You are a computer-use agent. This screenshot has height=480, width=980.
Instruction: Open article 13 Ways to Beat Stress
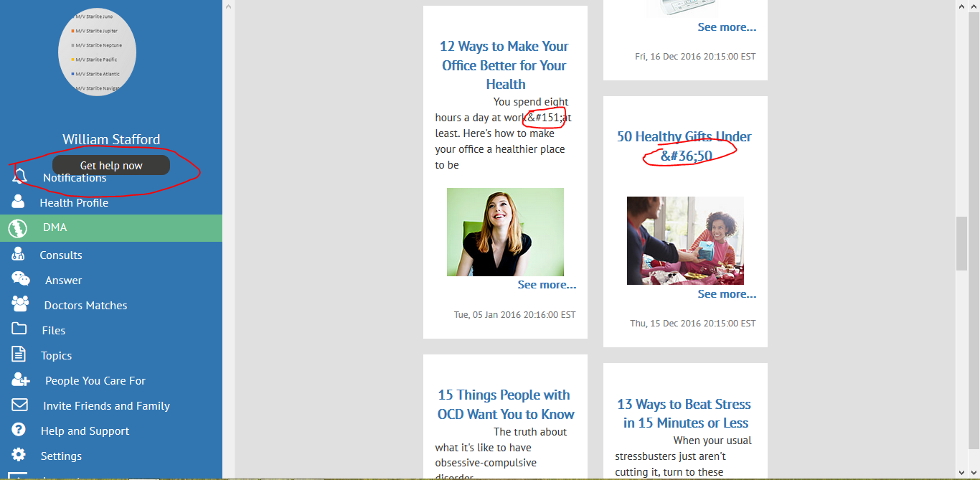(x=685, y=413)
